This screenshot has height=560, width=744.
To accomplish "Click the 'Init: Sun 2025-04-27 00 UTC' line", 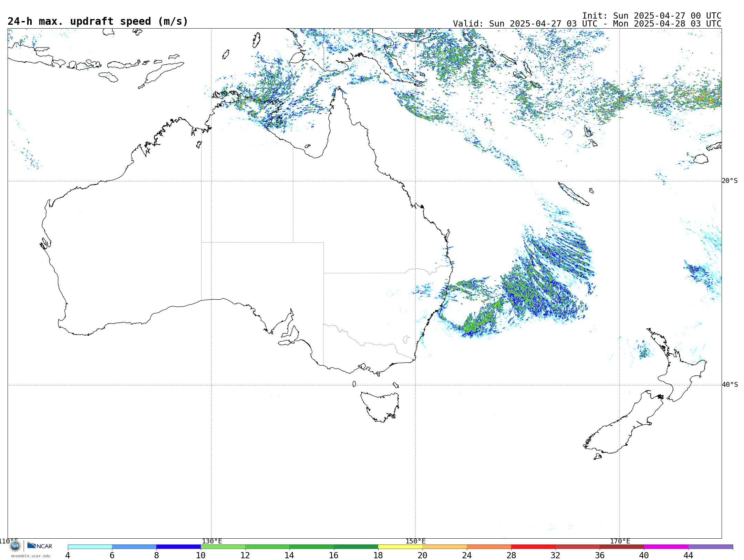I will coord(652,16).
